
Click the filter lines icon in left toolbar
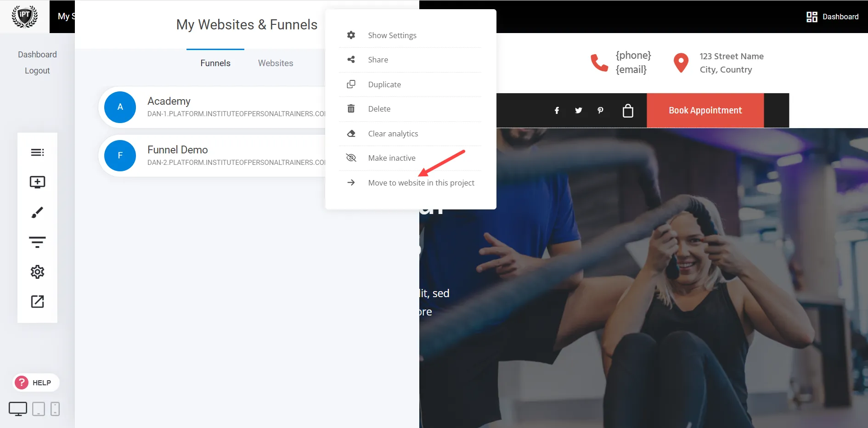pyautogui.click(x=37, y=242)
